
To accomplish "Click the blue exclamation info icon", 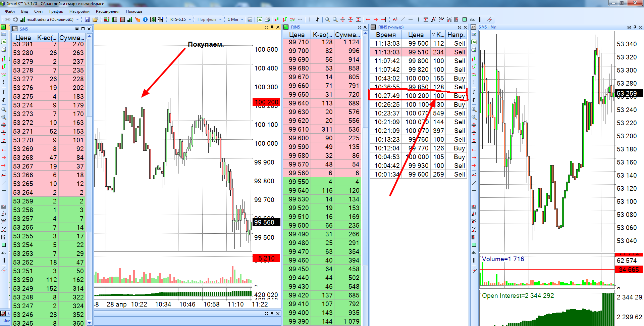I will click(145, 19).
